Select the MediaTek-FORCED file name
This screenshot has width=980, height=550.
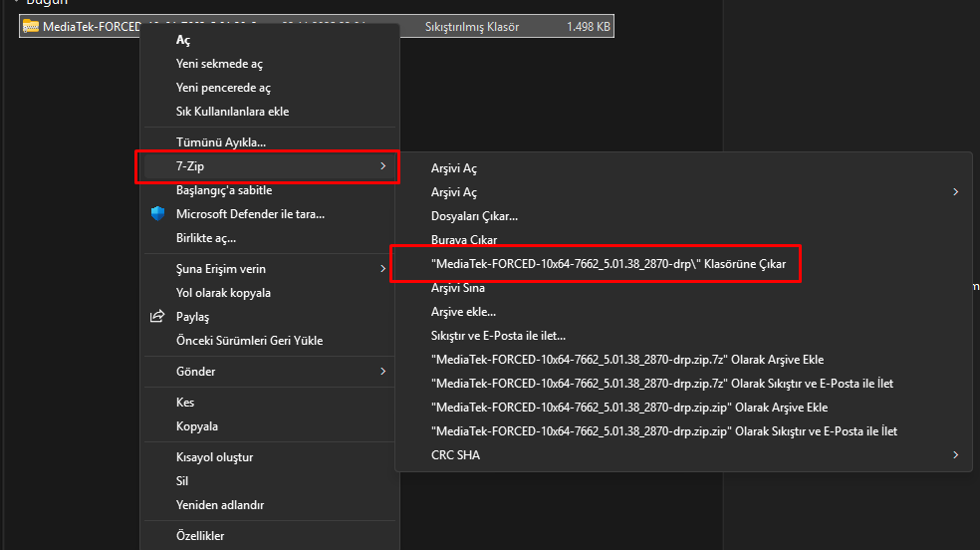coord(92,27)
